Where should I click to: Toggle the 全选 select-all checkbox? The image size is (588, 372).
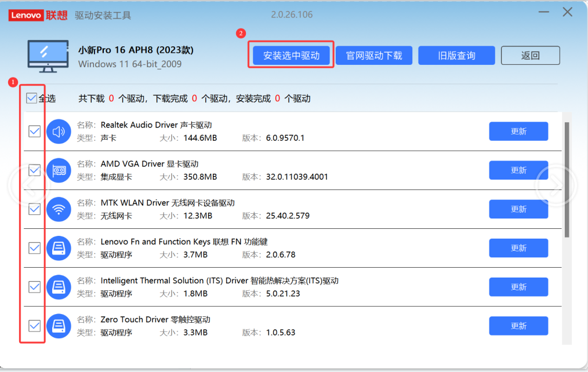(31, 99)
